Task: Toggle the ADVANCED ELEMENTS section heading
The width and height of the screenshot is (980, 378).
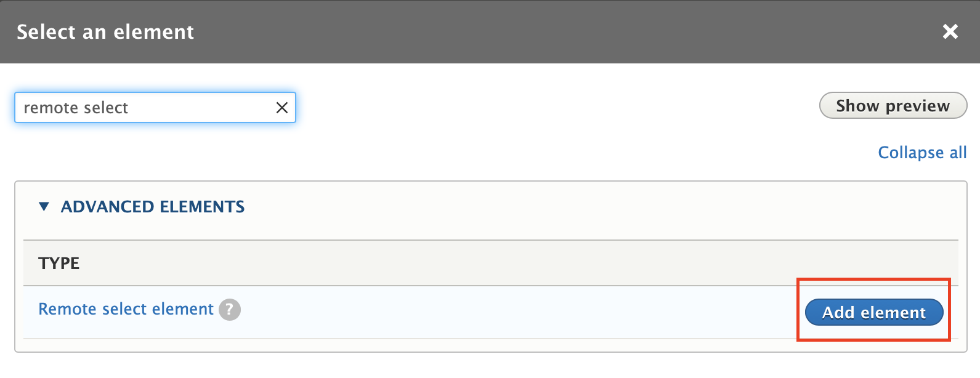Action: tap(152, 207)
